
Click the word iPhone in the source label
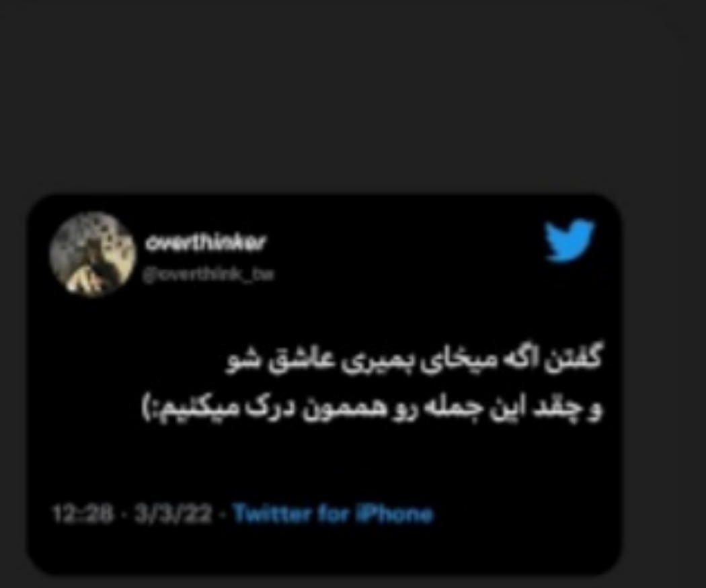[x=394, y=514]
